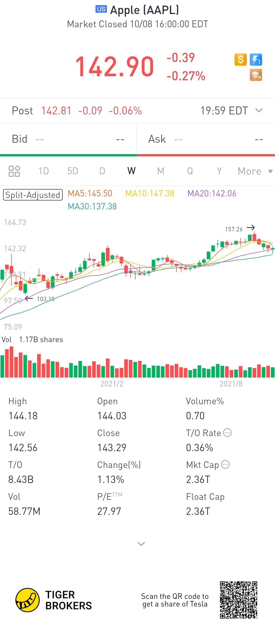Image resolution: width=275 pixels, height=644 pixels.
Task: Select the Q quarterly chart tab
Action: click(x=190, y=171)
